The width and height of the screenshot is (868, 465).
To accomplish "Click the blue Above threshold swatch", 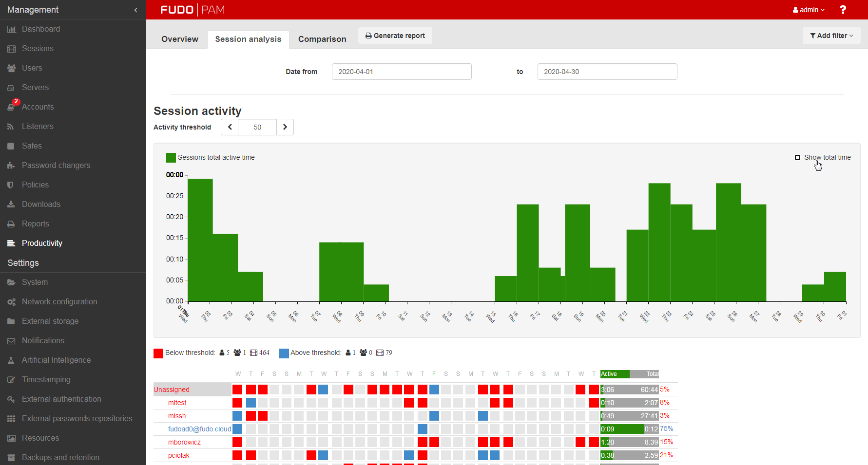I will click(284, 353).
